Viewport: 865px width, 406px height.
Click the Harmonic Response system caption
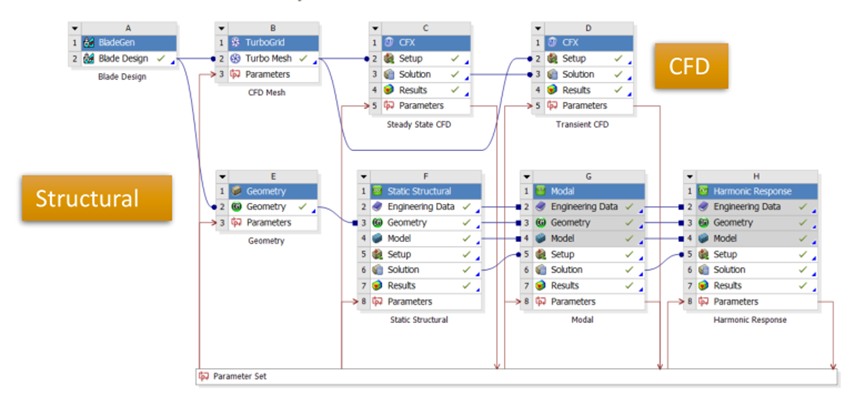pos(750,320)
